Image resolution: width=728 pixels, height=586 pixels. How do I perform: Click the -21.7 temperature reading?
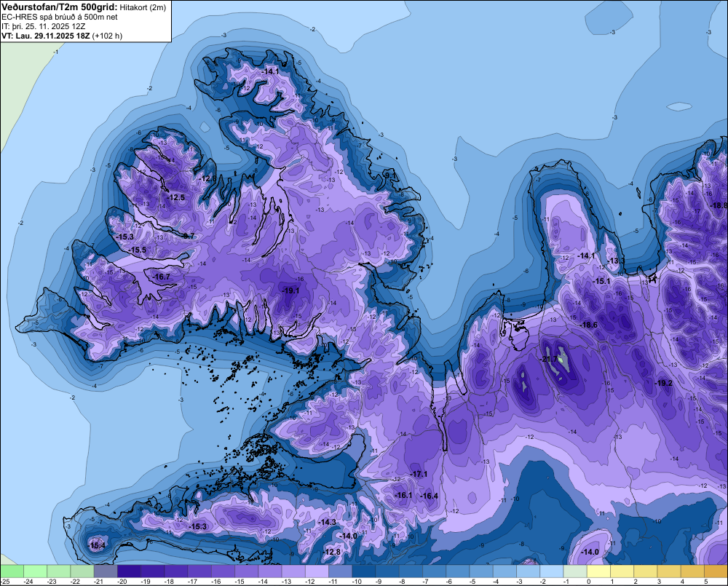coord(548,359)
